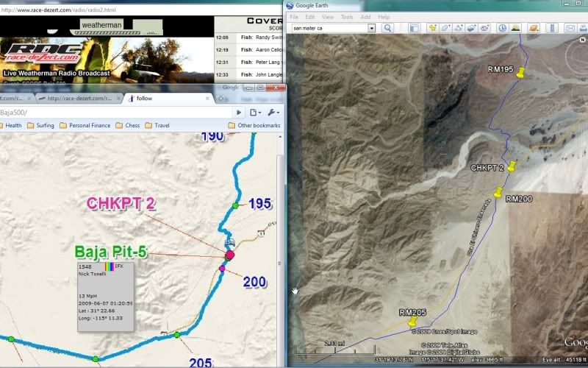The height and width of the screenshot is (368, 588).
Task: Click the '12:31 Fish: Peter Lang' row
Action: (x=248, y=63)
